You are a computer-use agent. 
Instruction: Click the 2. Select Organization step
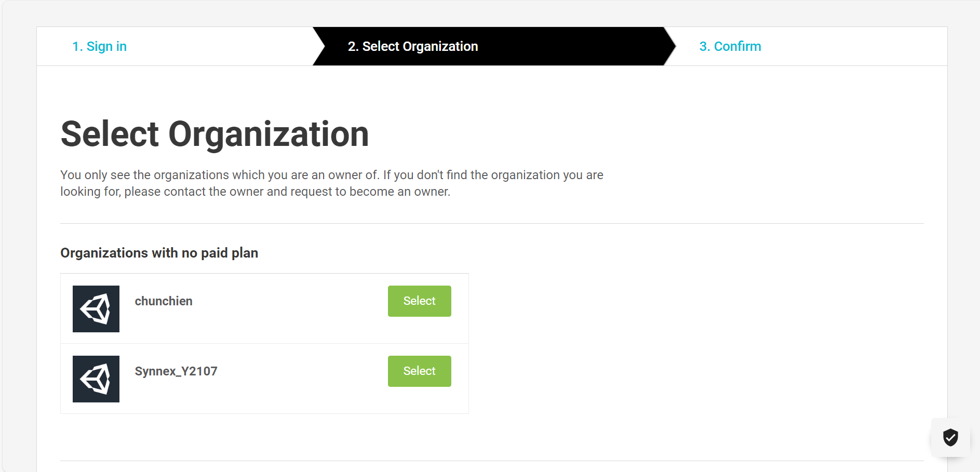click(412, 47)
